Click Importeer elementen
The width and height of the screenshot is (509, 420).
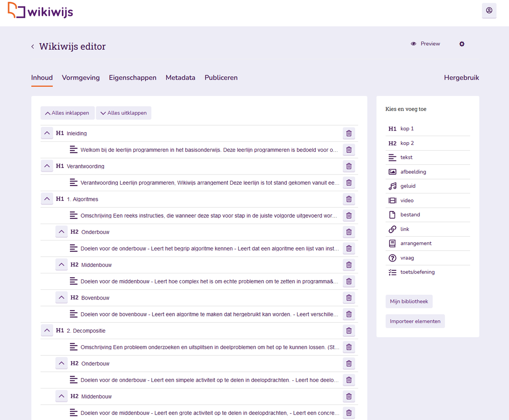click(x=415, y=321)
